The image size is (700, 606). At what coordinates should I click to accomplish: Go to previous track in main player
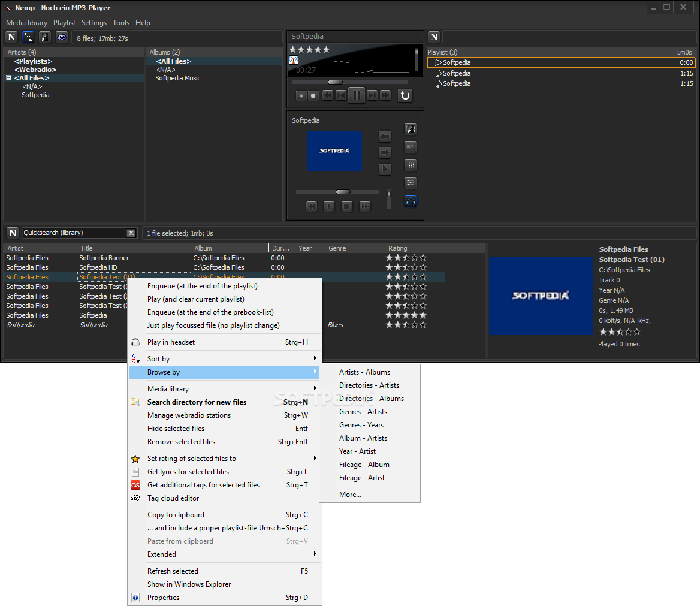click(x=340, y=95)
